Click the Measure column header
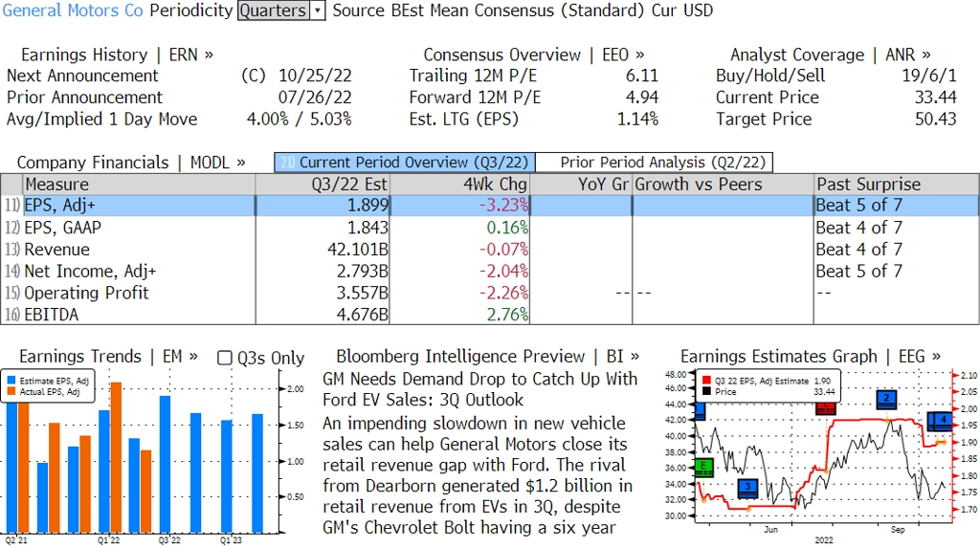Screen dimensions: 980x547 (139, 185)
